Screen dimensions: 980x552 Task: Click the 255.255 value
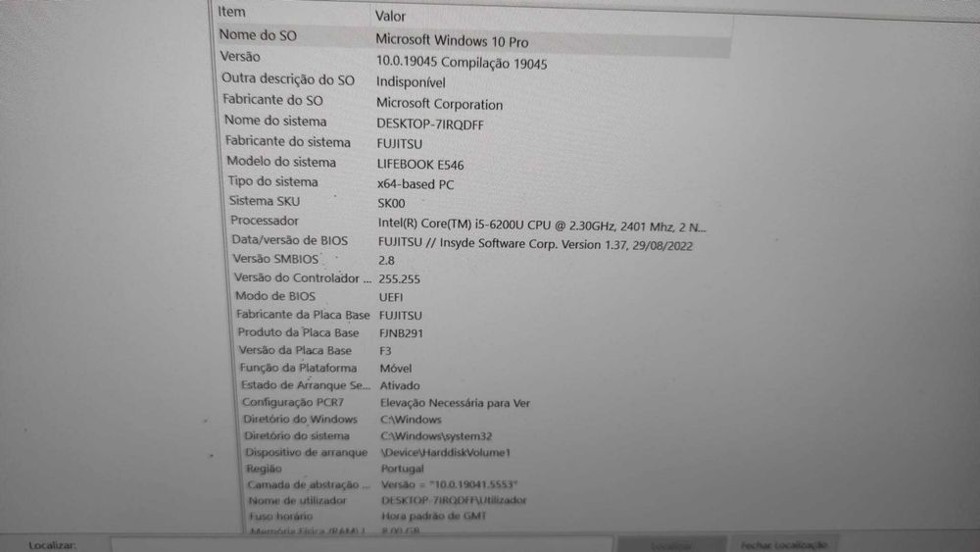pyautogui.click(x=399, y=279)
